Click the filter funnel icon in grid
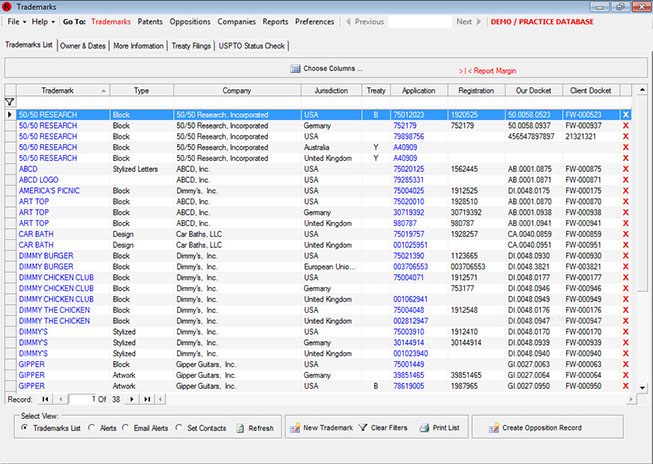 point(10,102)
